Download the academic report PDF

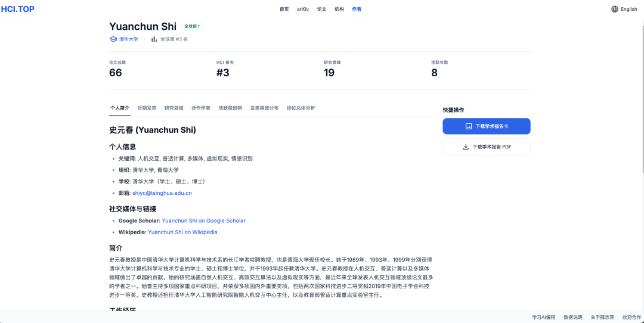click(x=486, y=147)
